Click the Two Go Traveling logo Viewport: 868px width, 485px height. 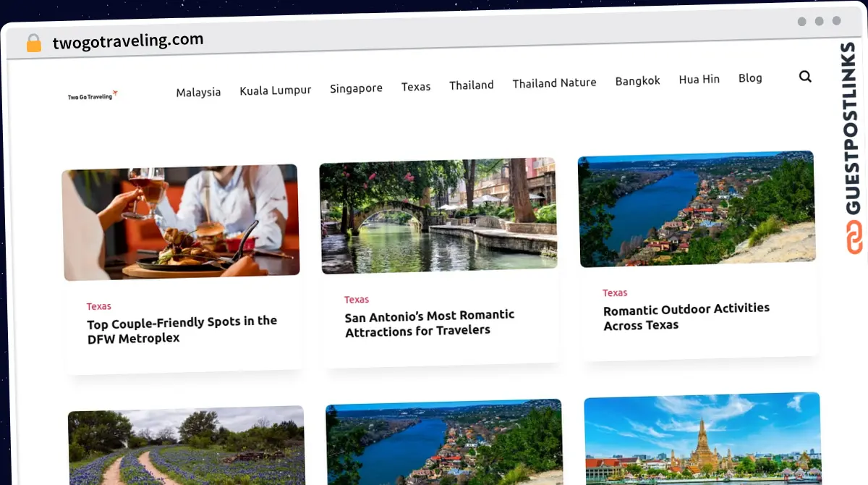(x=93, y=96)
